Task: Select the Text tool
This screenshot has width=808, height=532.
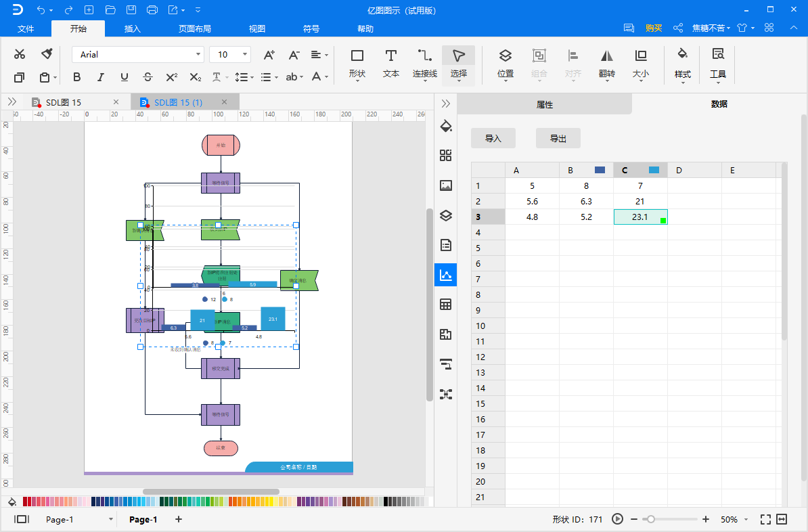Action: [391, 63]
